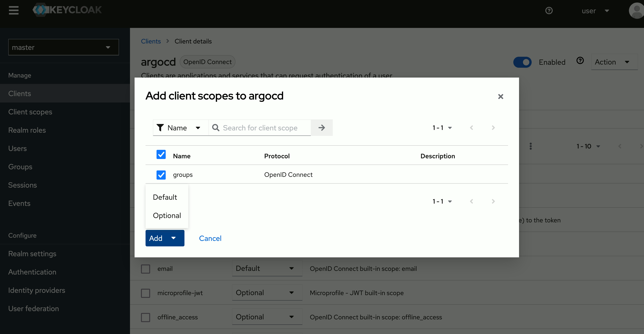This screenshot has width=644, height=334.
Task: Expand the Name filter dropdown
Action: 181,128
